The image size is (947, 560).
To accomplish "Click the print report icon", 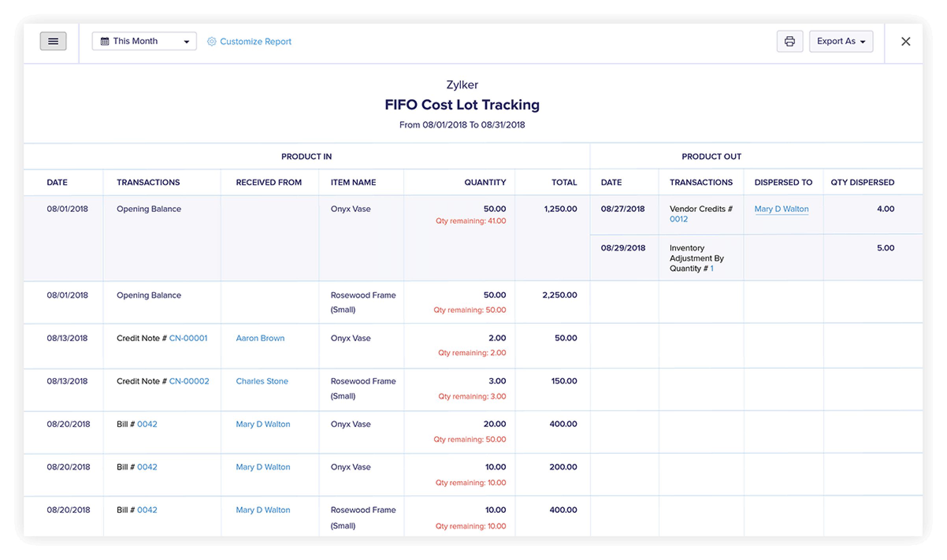I will click(789, 41).
